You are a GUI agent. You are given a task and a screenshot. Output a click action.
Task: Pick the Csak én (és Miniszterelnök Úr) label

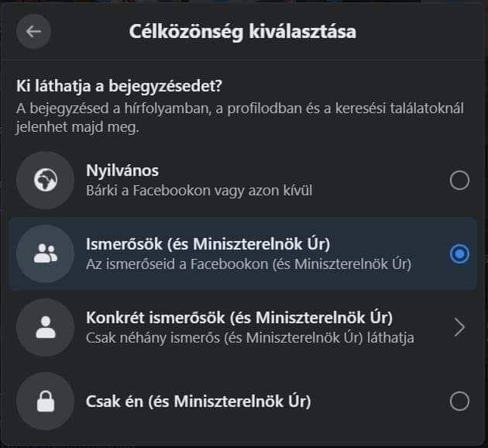(x=198, y=401)
